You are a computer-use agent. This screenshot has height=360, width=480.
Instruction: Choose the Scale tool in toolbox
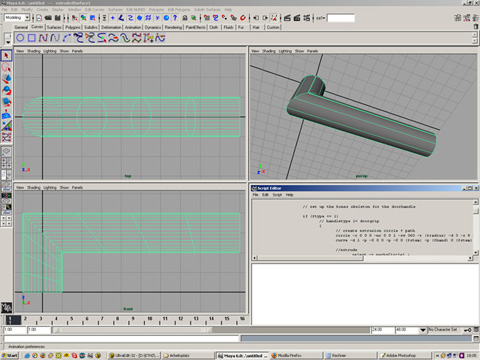pyautogui.click(x=6, y=102)
